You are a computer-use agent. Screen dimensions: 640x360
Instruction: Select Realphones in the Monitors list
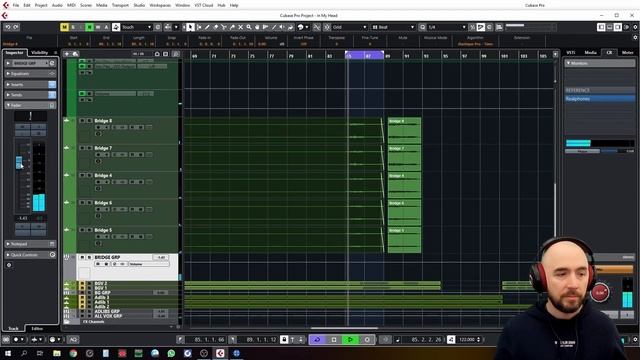600,99
